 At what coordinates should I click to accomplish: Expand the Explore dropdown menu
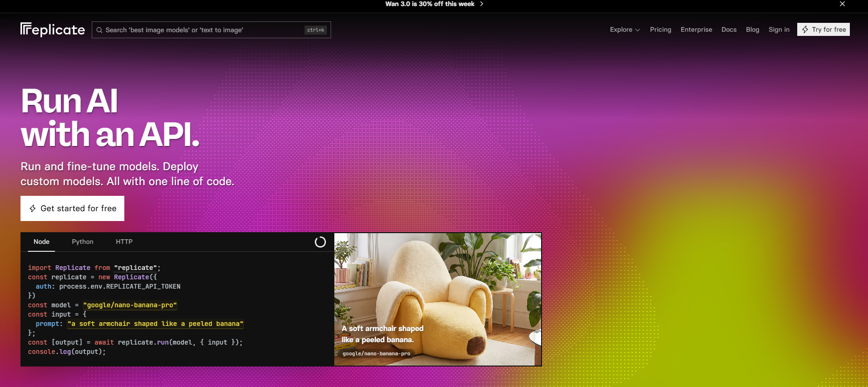(x=625, y=29)
